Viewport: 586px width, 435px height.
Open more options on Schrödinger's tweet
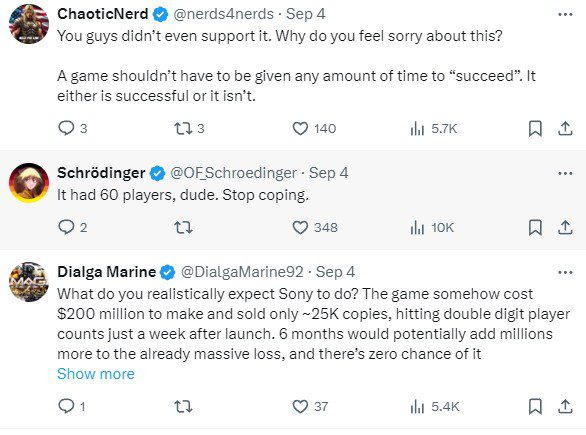[x=565, y=173]
